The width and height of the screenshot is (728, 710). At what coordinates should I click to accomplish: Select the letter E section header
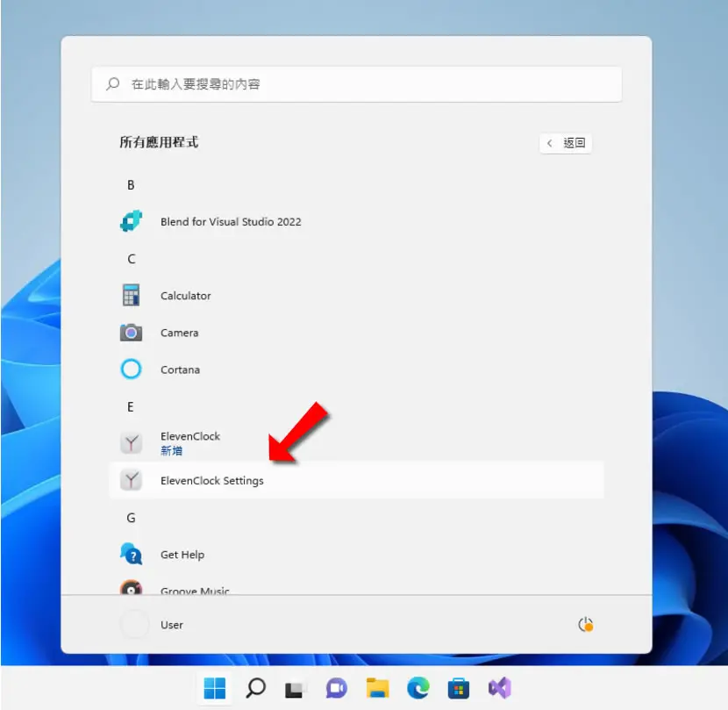131,406
